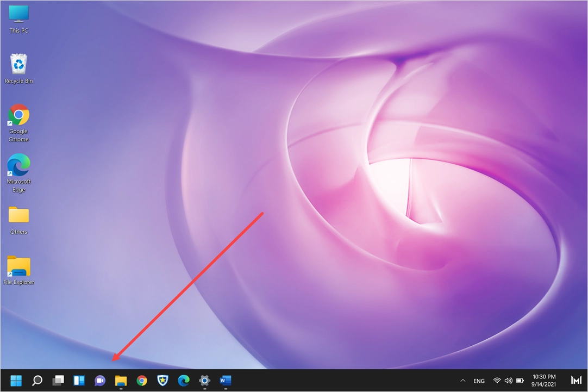Screen dimensions: 588x392
Task: Select Google Chrome desktop shortcut
Action: tap(19, 123)
